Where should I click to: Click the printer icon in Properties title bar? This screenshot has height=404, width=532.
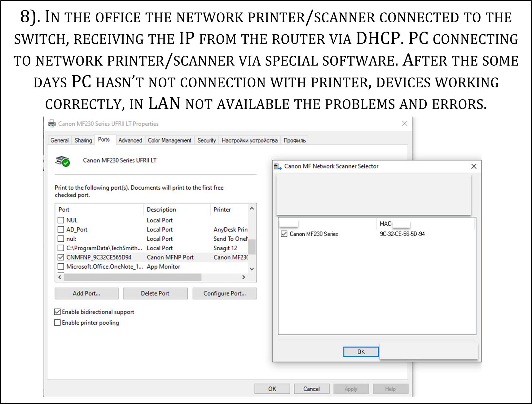[52, 124]
